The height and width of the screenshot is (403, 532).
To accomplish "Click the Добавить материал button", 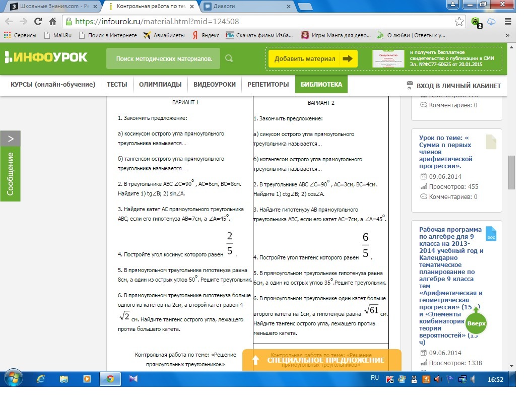I will pos(313,58).
